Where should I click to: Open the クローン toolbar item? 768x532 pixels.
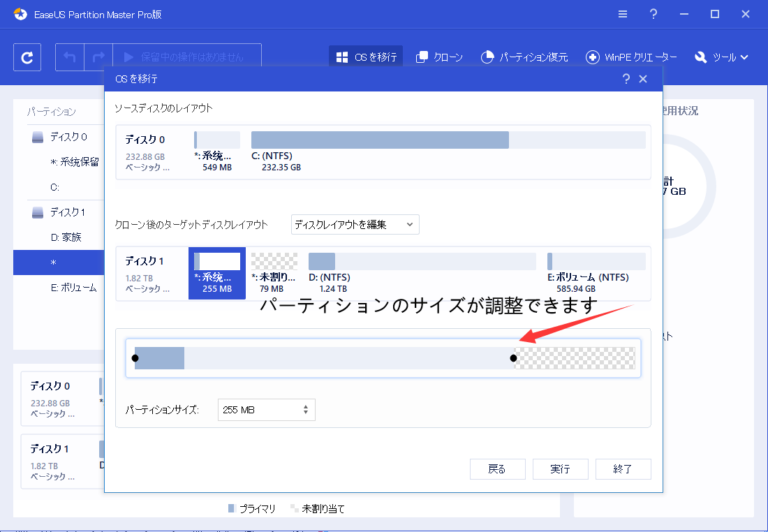click(x=439, y=57)
